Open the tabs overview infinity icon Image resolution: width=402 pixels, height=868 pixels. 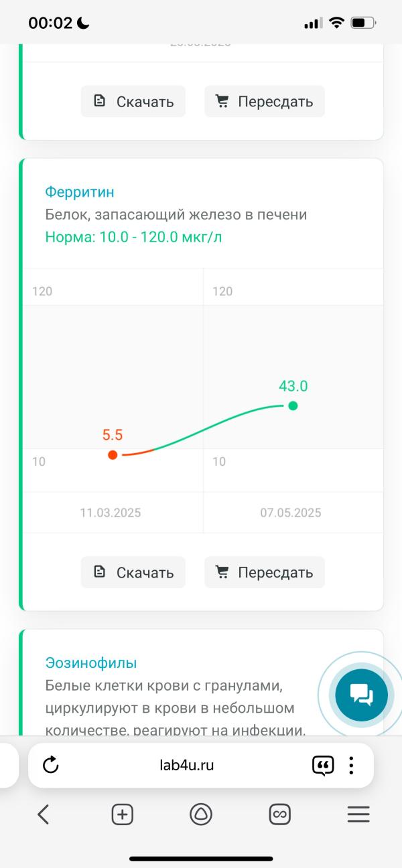(x=279, y=814)
